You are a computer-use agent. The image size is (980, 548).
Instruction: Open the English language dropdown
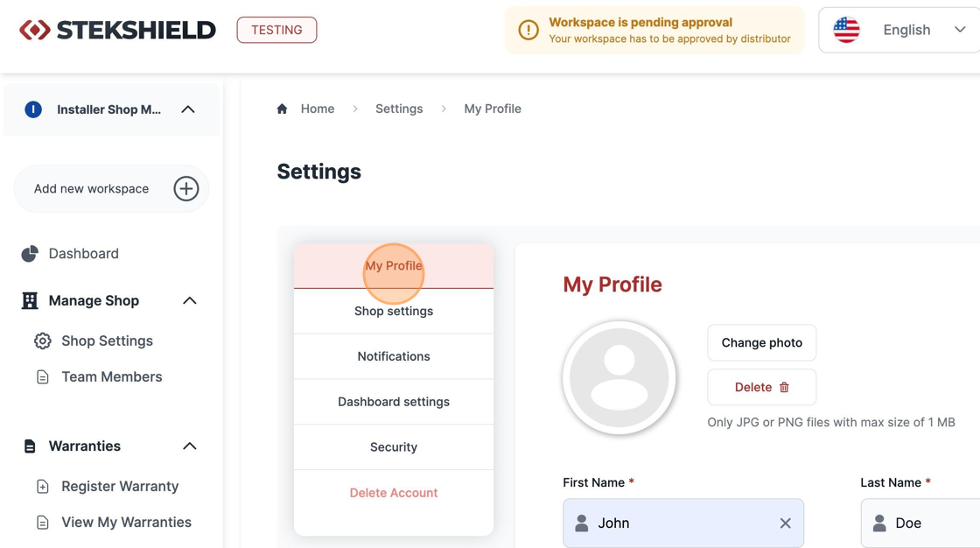(900, 30)
